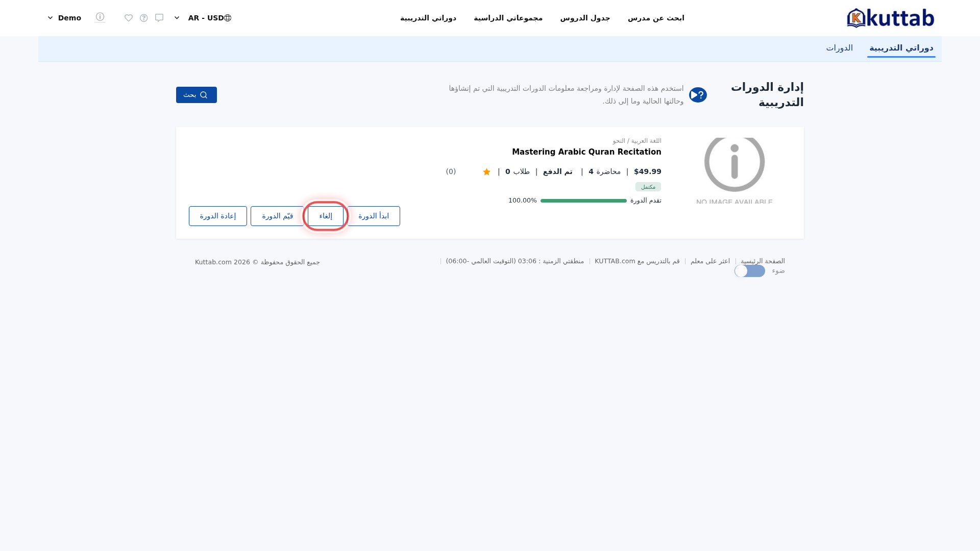Play the help video icon beside the title
The width and height of the screenshot is (980, 551).
pyautogui.click(x=698, y=95)
